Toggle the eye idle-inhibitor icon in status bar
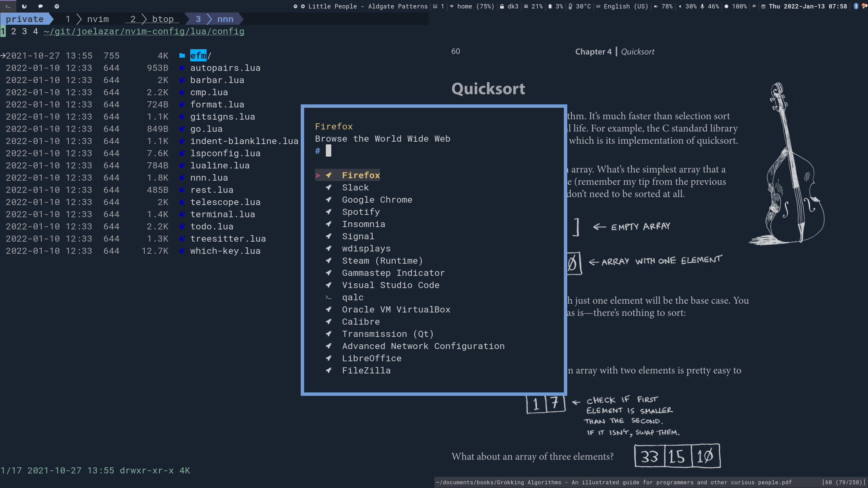 point(754,6)
